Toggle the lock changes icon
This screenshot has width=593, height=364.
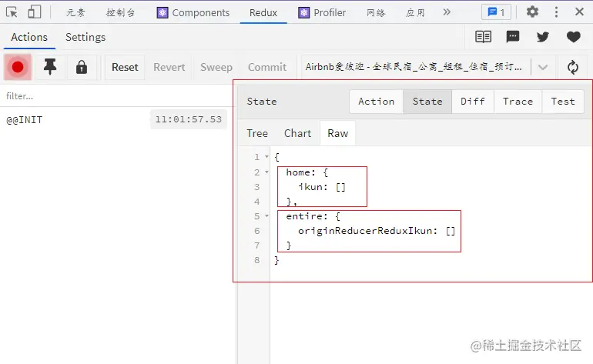[x=82, y=67]
